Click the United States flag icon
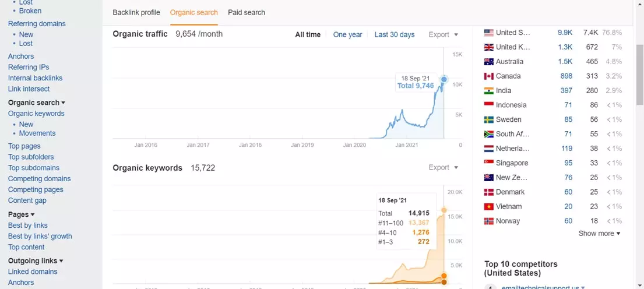The image size is (644, 289). 488,33
